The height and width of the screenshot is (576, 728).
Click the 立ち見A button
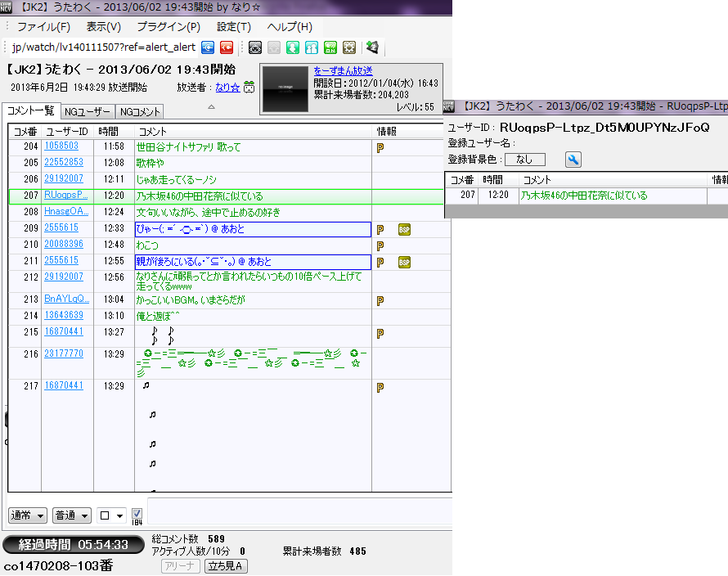click(x=226, y=566)
